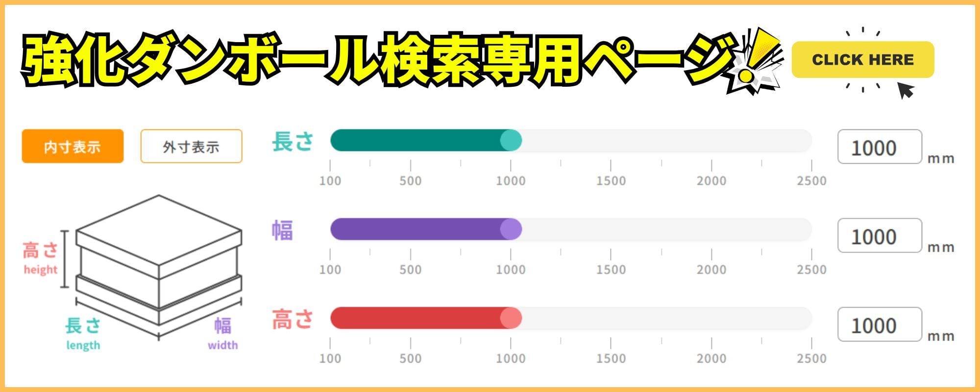980x392 pixels.
Task: Click the red 高さ slider handle
Action: [511, 318]
